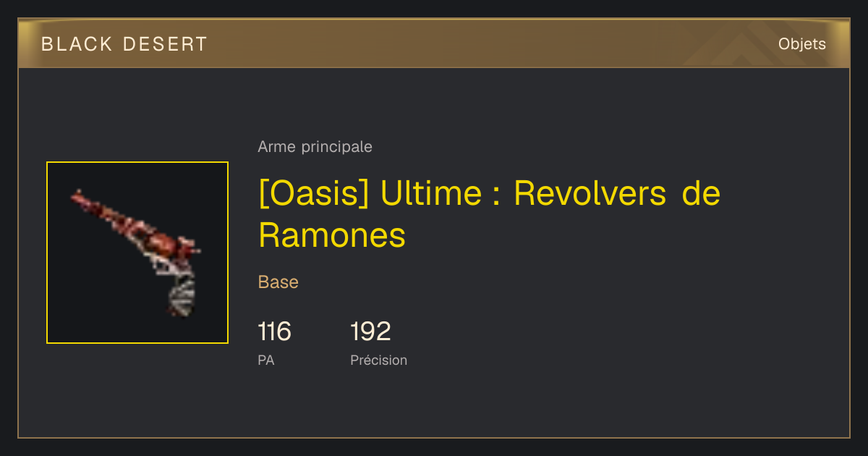The height and width of the screenshot is (456, 868).
Task: Click the Précision stat label
Action: coord(378,360)
